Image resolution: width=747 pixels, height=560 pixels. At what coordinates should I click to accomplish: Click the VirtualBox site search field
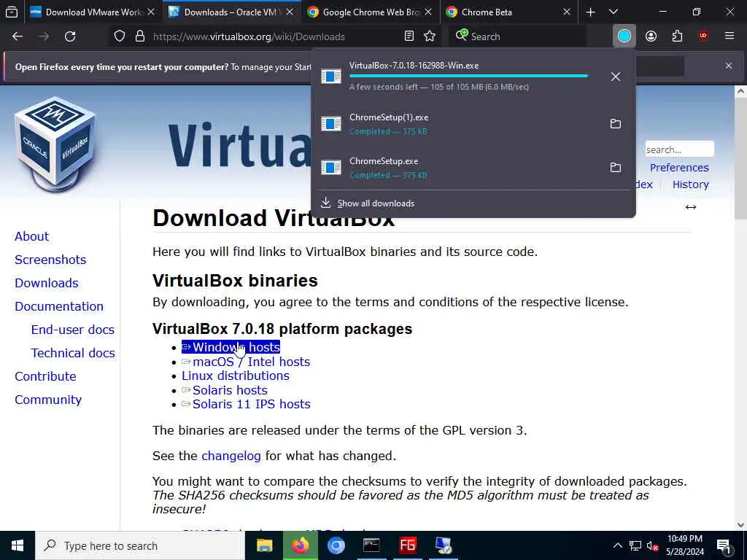click(679, 149)
